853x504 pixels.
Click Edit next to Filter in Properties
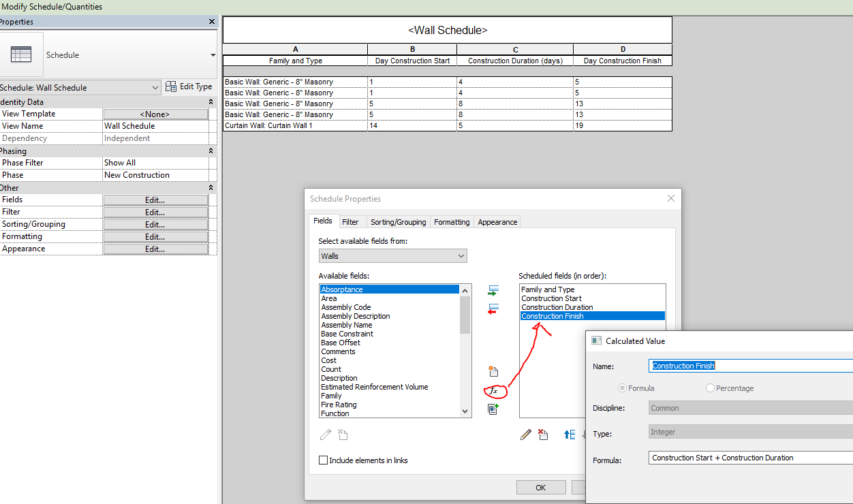point(155,211)
